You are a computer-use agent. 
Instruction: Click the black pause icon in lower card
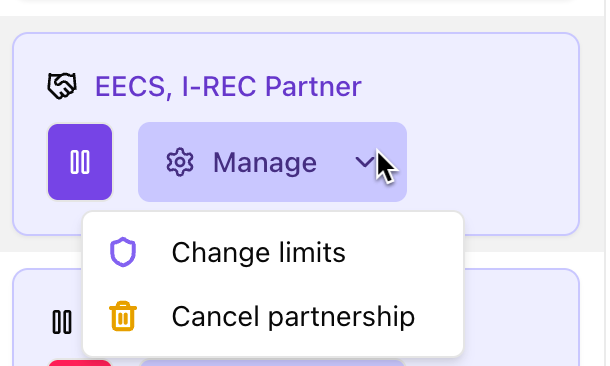coord(62,322)
